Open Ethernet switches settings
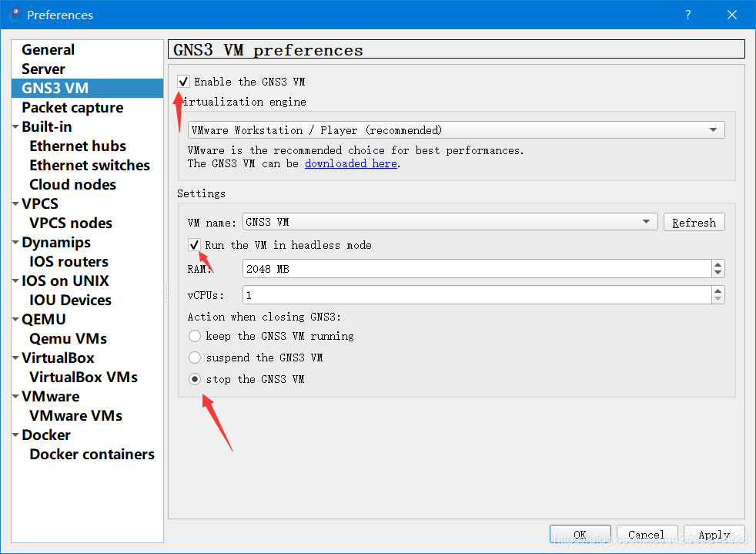This screenshot has height=554, width=756. [89, 165]
